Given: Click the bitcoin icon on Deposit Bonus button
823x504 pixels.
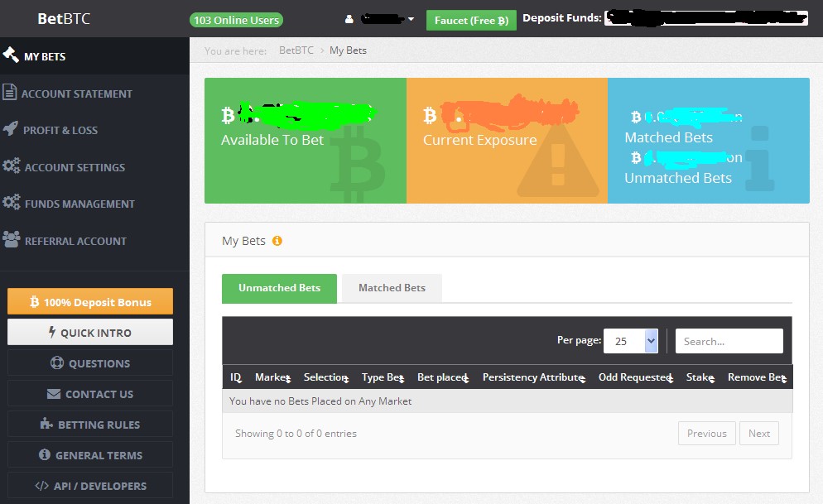Looking at the screenshot, I should [x=35, y=301].
